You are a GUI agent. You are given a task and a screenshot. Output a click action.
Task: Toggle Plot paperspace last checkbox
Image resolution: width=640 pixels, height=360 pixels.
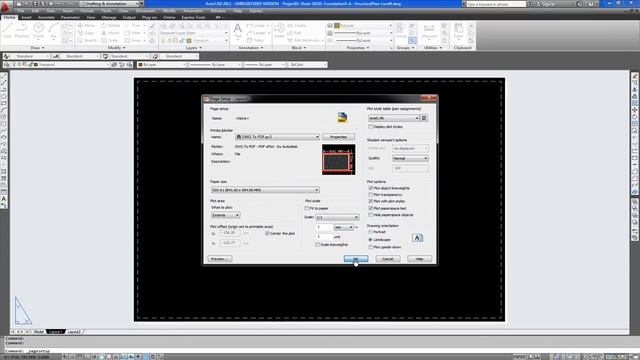coord(371,208)
